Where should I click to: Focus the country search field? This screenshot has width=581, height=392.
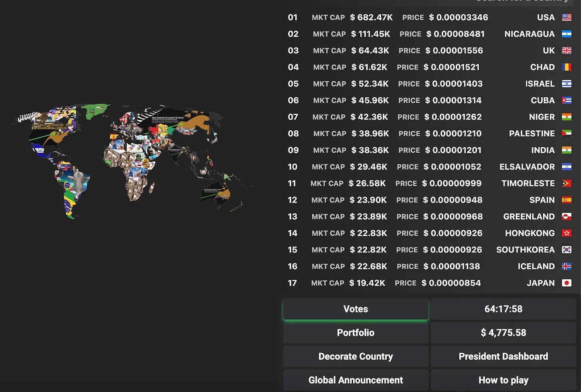pos(519,2)
